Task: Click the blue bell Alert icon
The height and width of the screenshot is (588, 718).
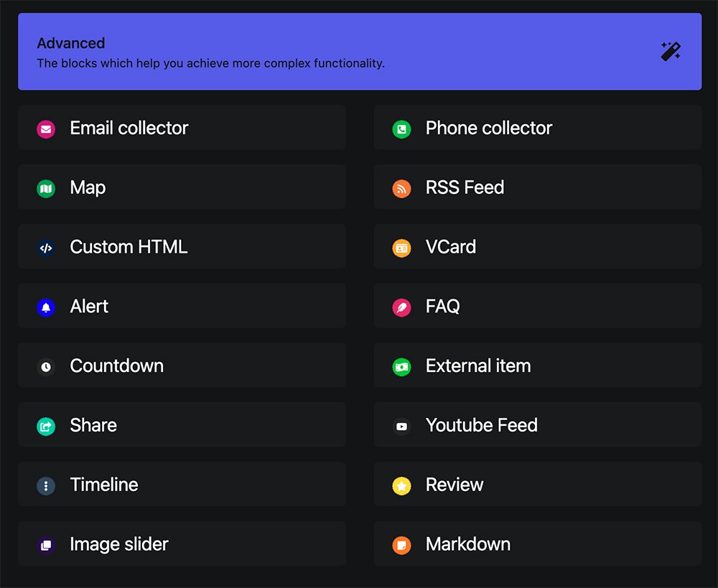Action: click(46, 308)
